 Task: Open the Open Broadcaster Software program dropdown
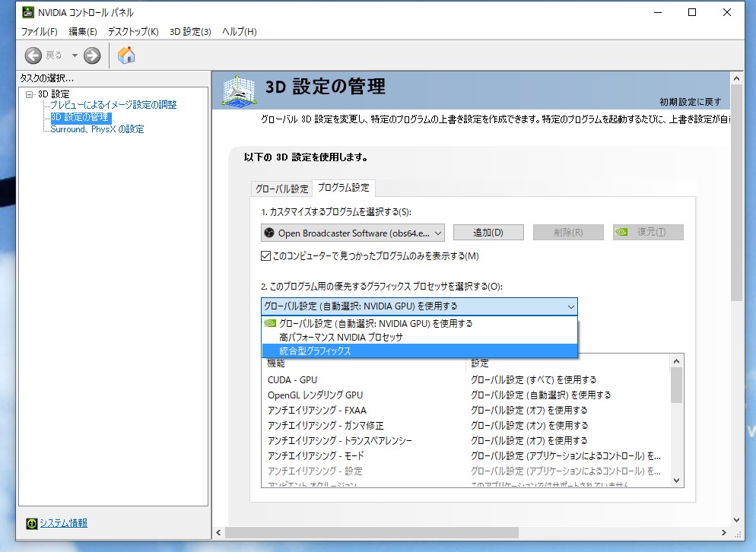(352, 233)
